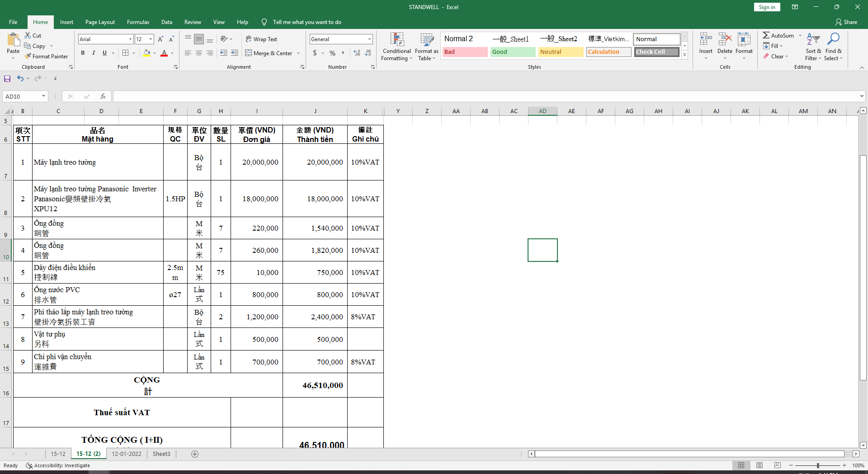Click the Orientation text angle icon
This screenshot has width=868, height=474.
coord(224,39)
